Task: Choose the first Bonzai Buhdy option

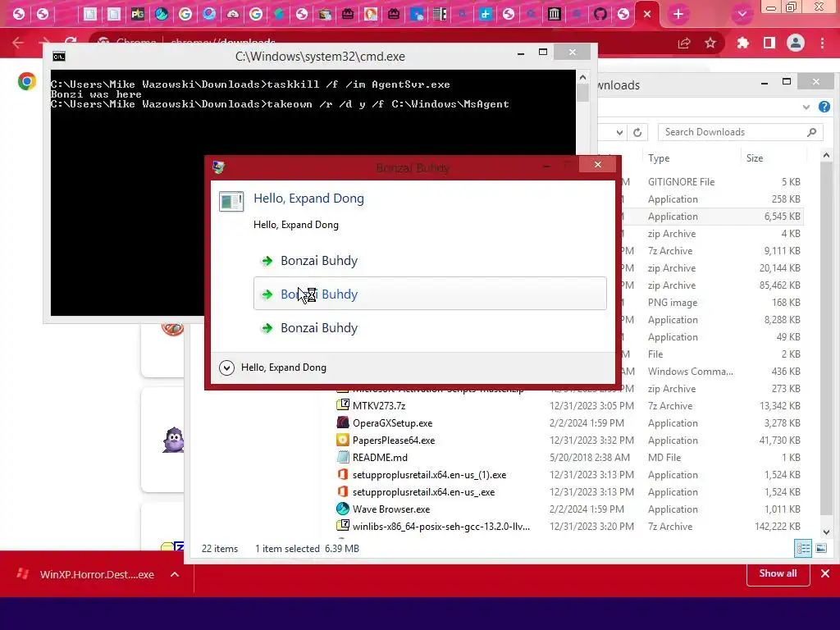Action: pyautogui.click(x=430, y=260)
